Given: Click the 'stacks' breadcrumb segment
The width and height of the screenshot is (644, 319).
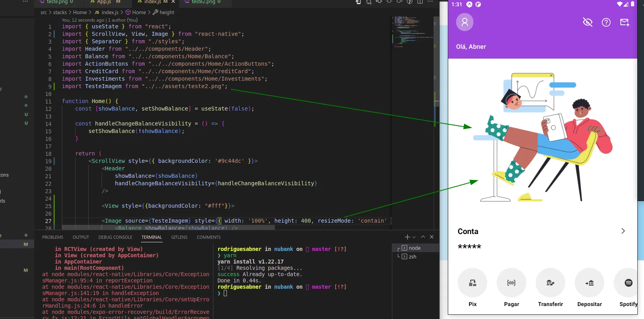Looking at the screenshot, I should (60, 13).
